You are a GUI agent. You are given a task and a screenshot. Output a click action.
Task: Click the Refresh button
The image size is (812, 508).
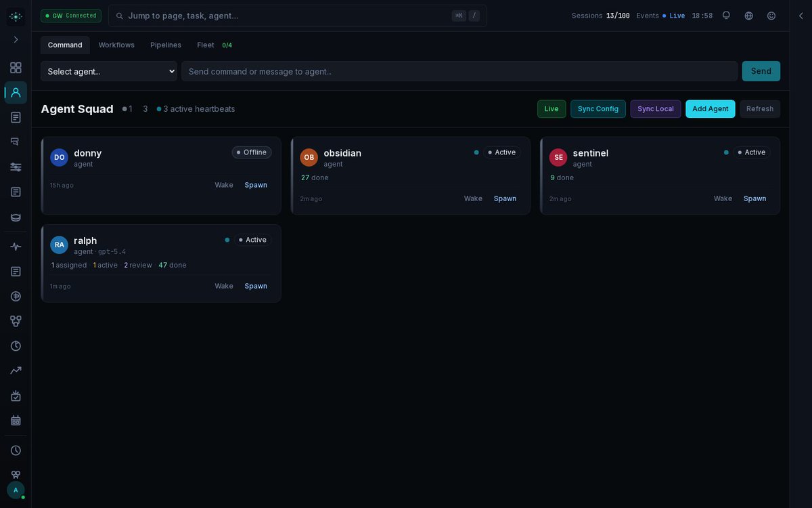coord(760,109)
